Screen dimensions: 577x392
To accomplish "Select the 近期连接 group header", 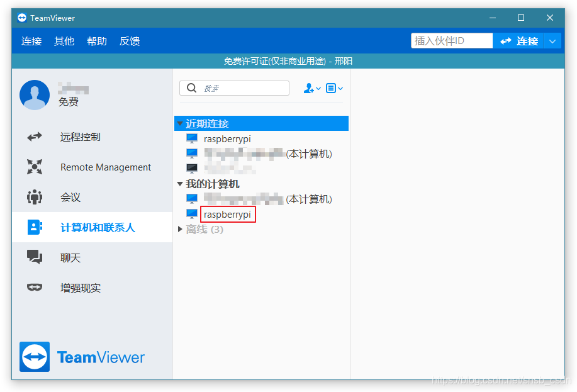I will click(261, 123).
